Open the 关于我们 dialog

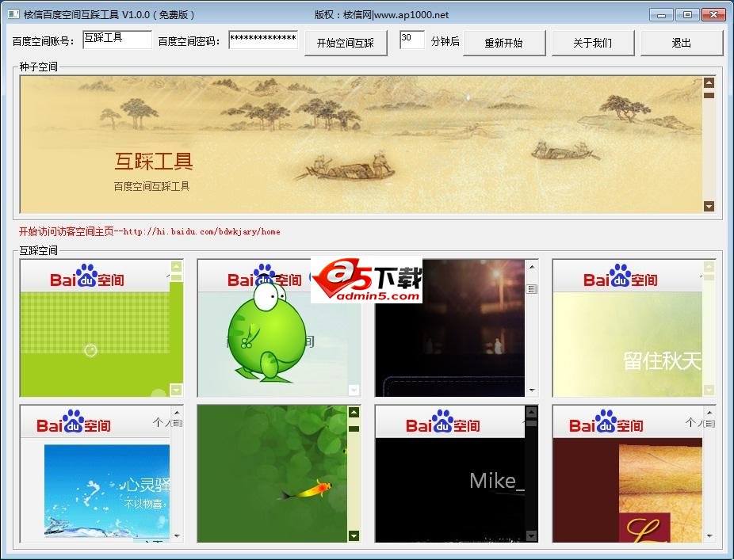593,44
